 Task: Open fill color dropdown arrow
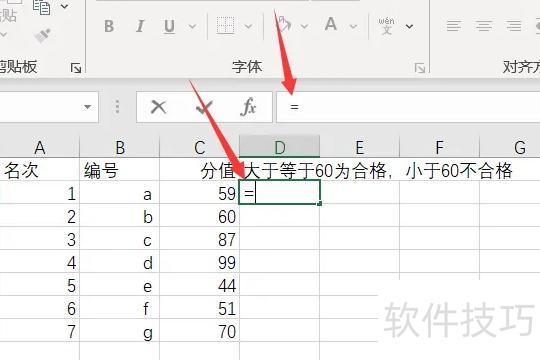304,26
